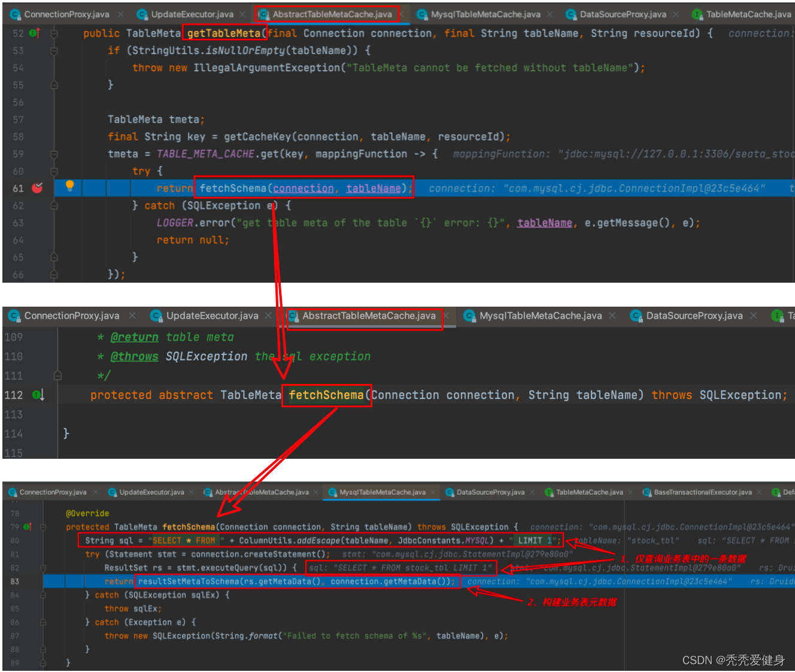Screen dimensions: 795x672
Task: Open ConnectionProxy.java tab in bottom editor
Action: click(53, 492)
